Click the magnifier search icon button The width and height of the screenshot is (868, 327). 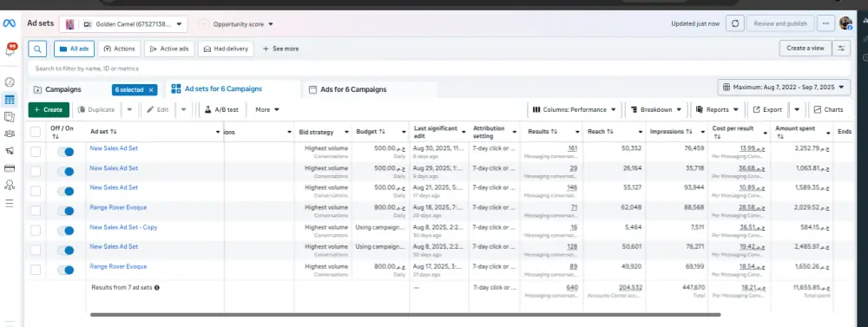pos(37,49)
